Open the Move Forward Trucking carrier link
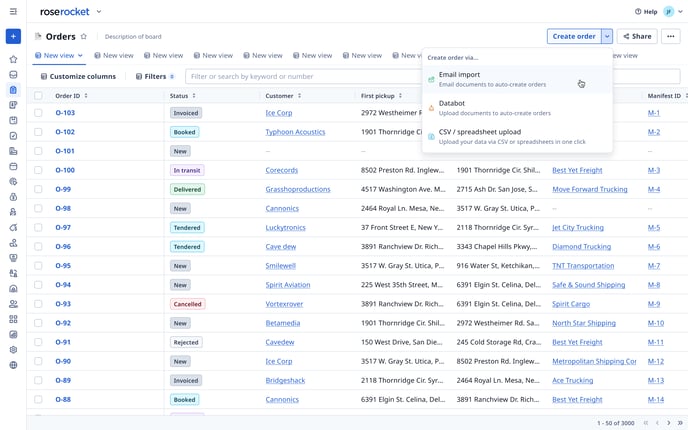Image resolution: width=688 pixels, height=430 pixels. tap(590, 189)
